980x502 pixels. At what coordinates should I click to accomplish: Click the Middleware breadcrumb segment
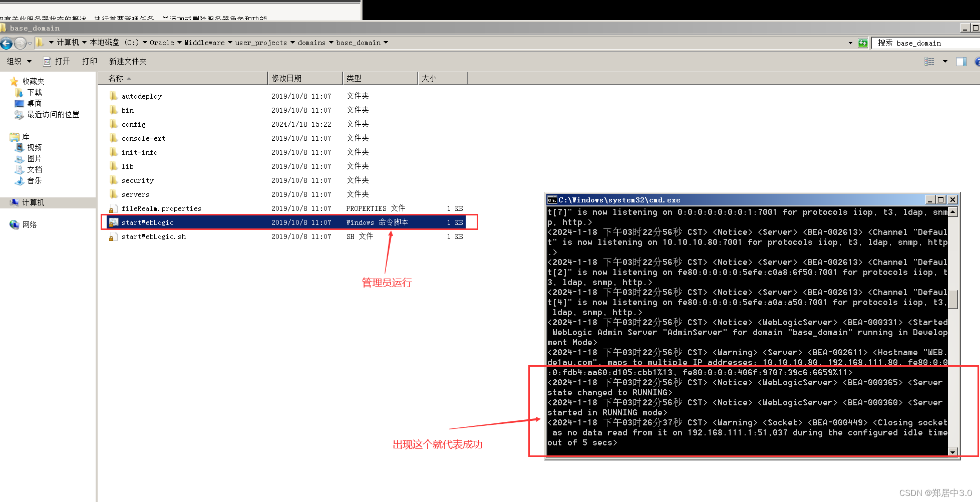[x=204, y=43]
